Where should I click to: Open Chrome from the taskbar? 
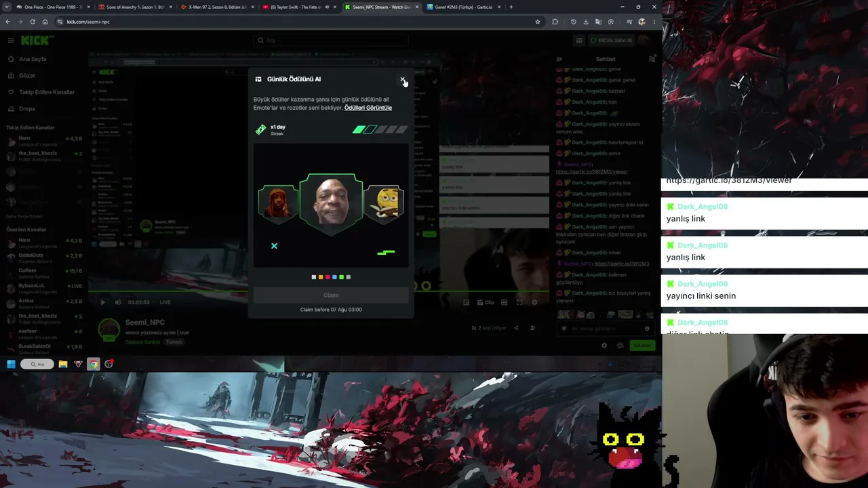coord(94,364)
